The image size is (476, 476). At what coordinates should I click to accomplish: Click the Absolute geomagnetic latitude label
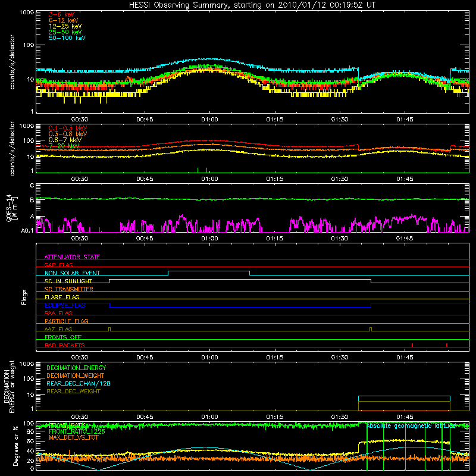411,426
